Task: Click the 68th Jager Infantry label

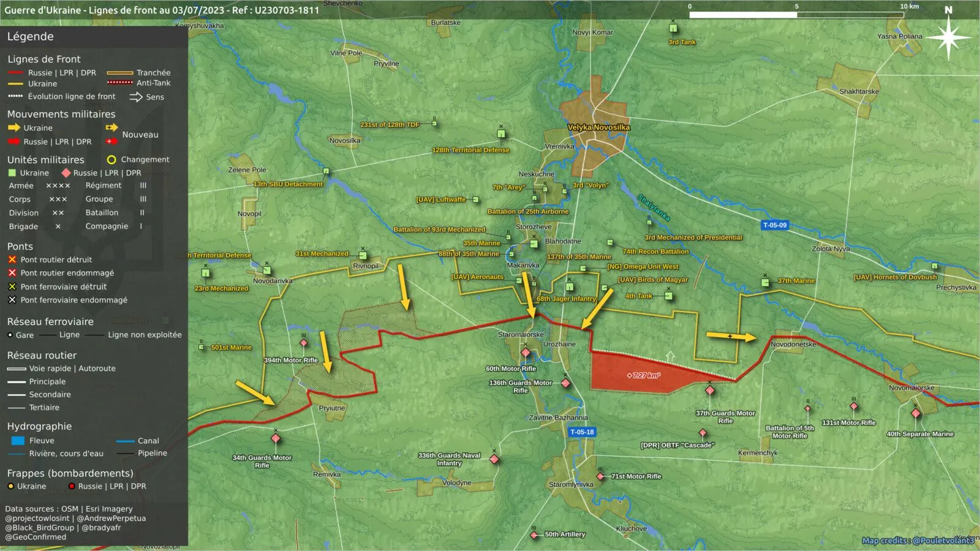Action: click(566, 299)
